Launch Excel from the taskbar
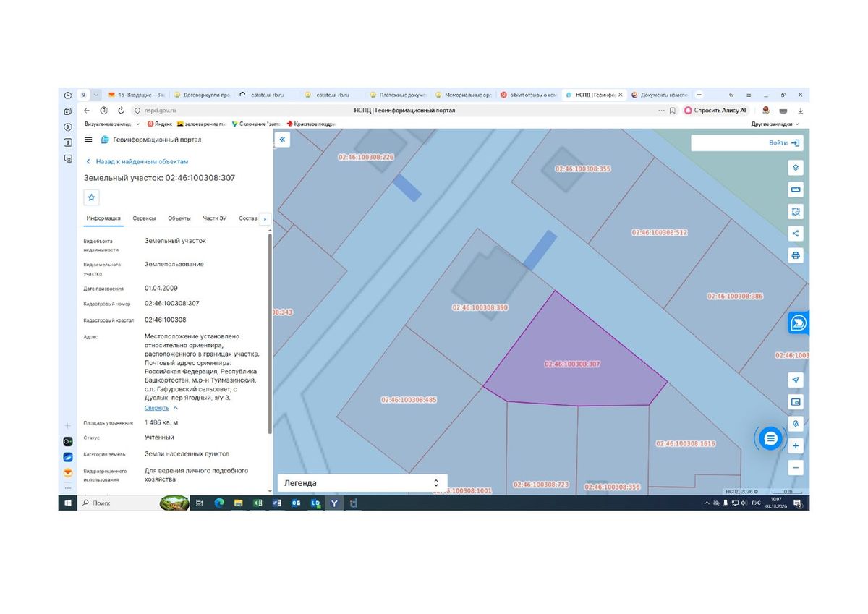 [258, 503]
